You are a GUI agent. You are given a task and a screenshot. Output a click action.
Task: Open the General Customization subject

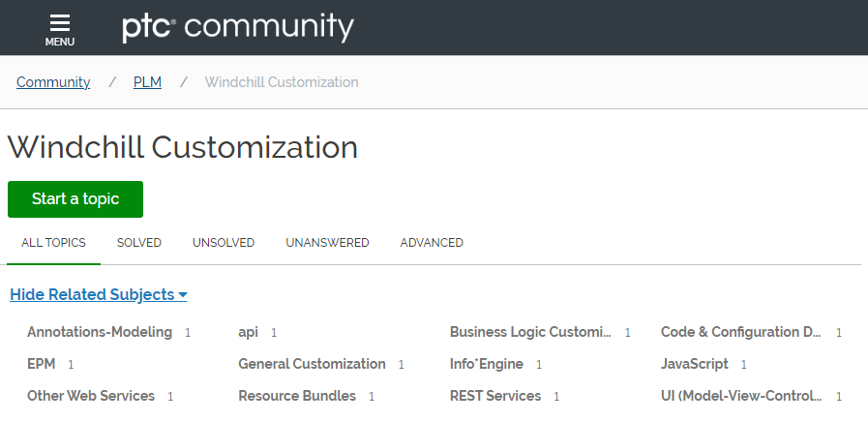click(312, 364)
